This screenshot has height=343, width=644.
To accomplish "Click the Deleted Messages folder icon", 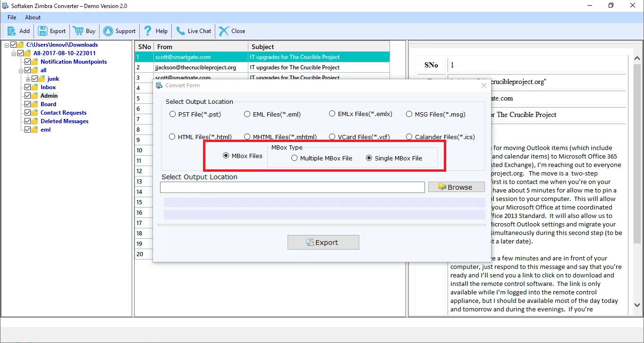I will 35,121.
